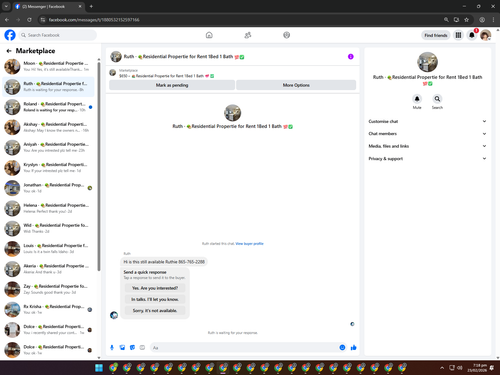
Task: Open the taskbar clock and date
Action: tap(477, 368)
